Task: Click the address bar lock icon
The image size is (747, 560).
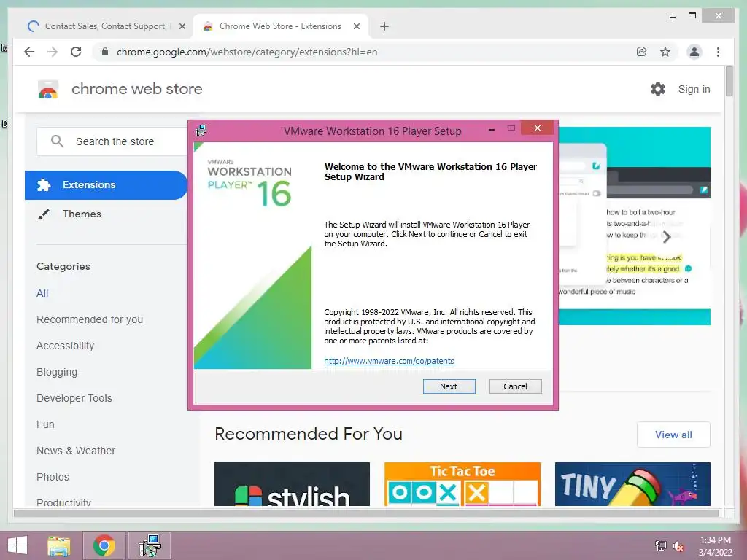Action: (x=105, y=52)
